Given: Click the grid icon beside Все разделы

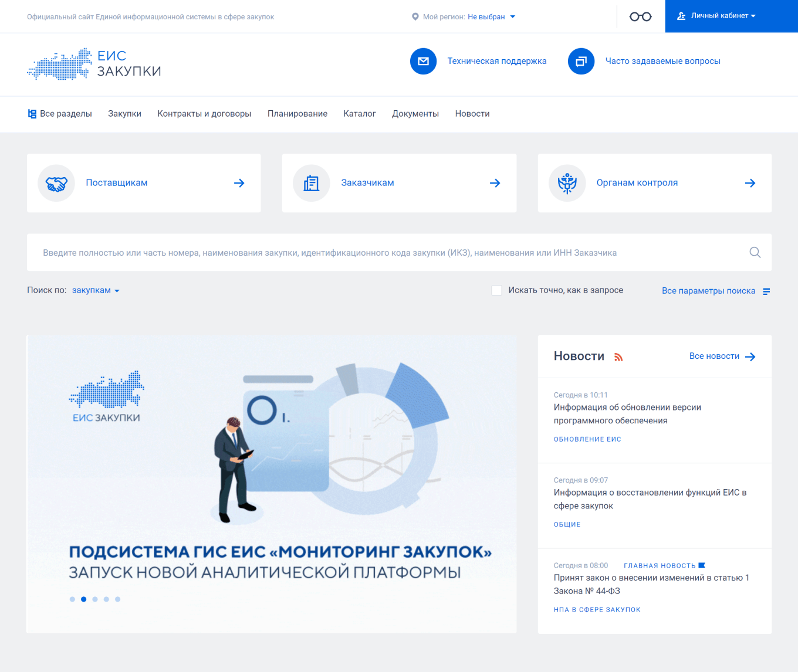Looking at the screenshot, I should (32, 114).
